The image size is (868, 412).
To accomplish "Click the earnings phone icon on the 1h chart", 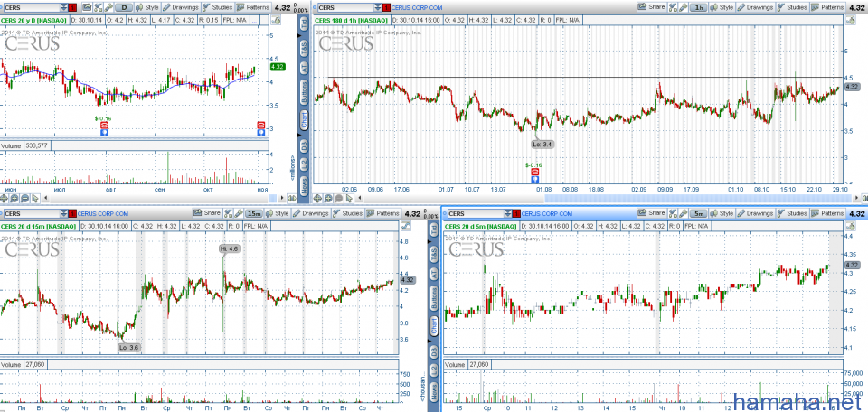I will [534, 172].
